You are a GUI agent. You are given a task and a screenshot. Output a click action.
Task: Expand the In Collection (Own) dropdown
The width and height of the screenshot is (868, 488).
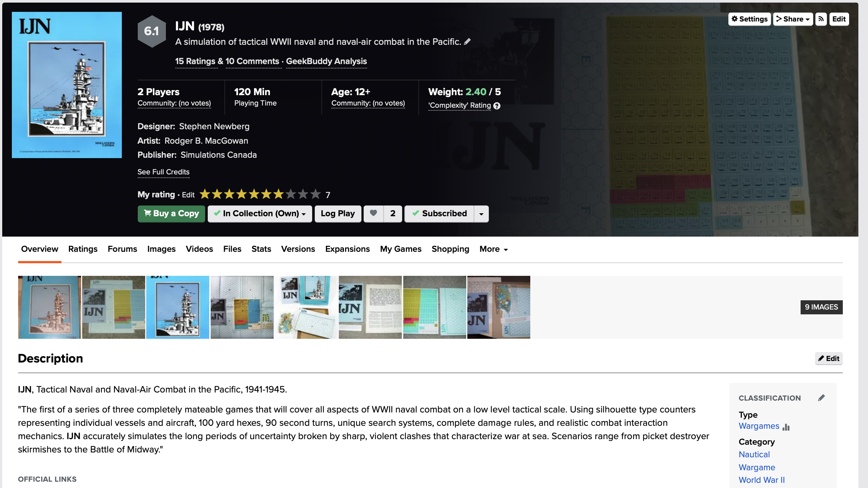tap(260, 214)
